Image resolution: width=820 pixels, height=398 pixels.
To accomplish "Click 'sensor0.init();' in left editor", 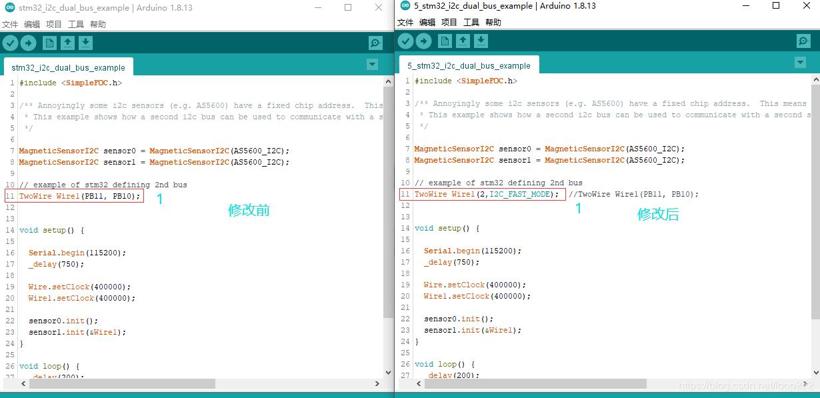I will (63, 321).
